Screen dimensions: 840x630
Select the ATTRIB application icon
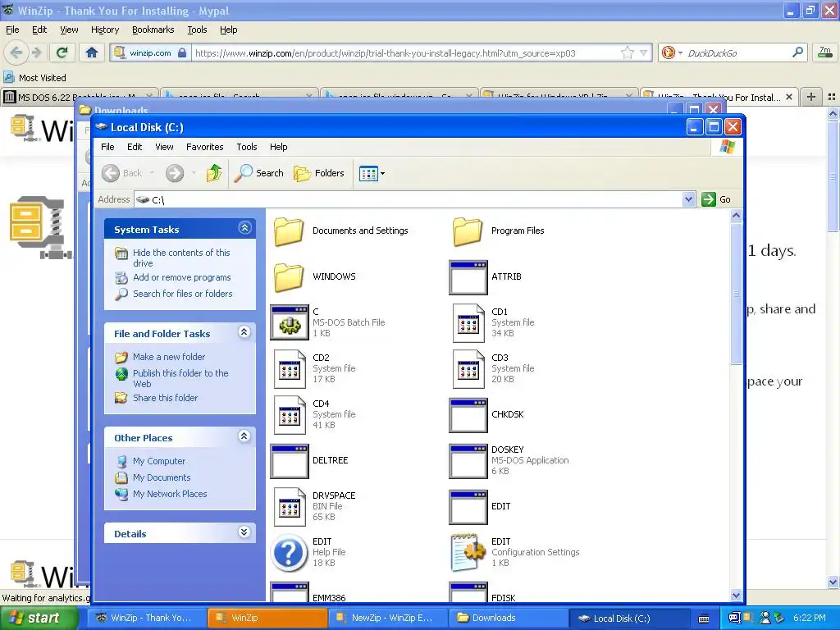click(468, 277)
